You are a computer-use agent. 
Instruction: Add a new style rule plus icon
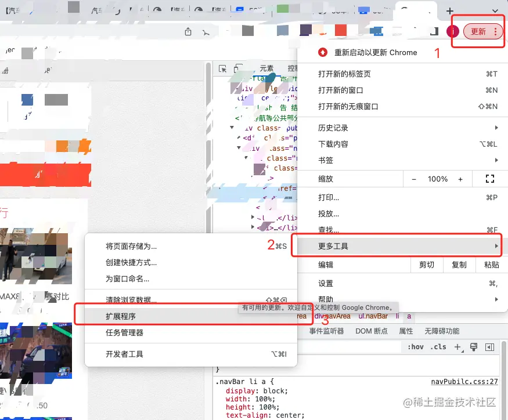[458, 347]
